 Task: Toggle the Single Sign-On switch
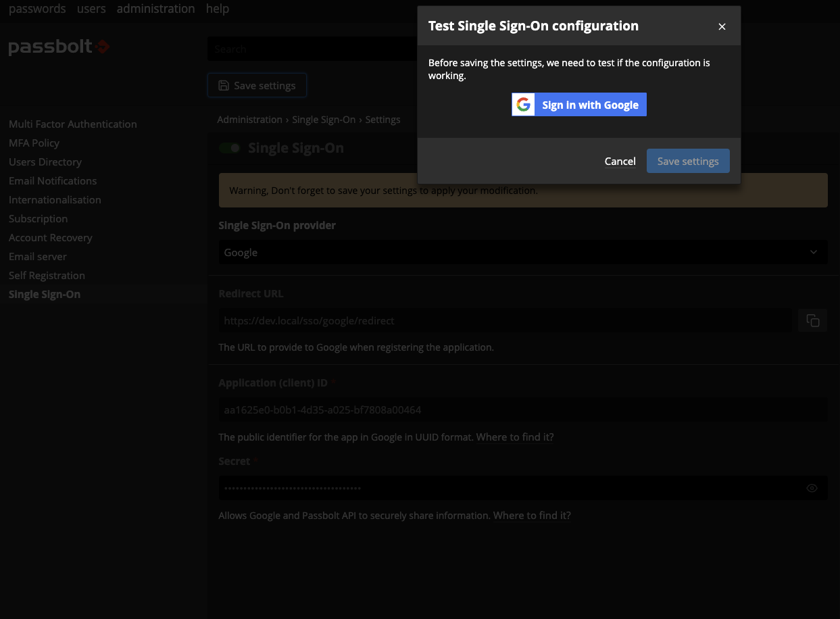(230, 148)
